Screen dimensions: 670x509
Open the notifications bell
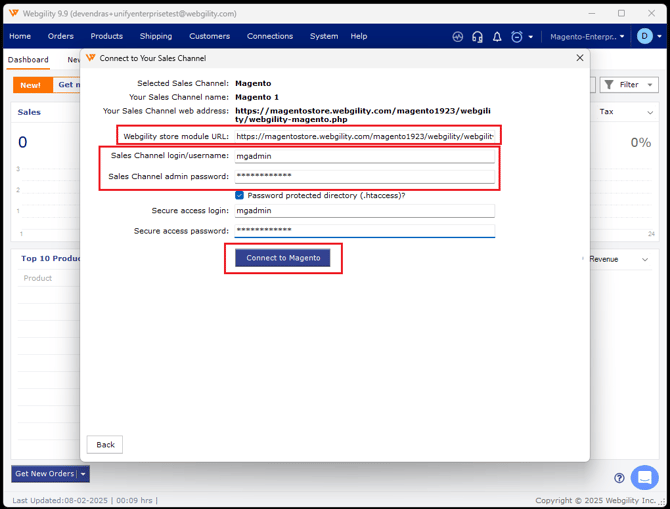(x=497, y=37)
